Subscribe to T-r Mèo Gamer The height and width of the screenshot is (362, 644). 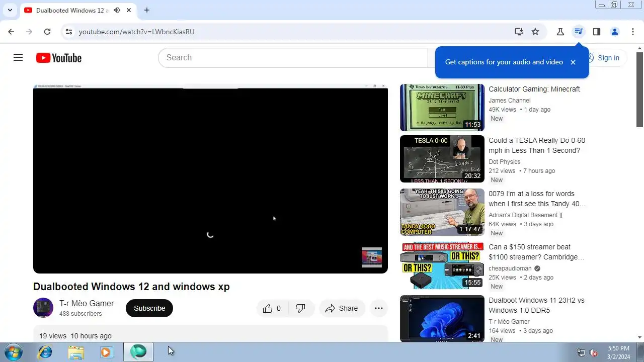click(x=149, y=308)
